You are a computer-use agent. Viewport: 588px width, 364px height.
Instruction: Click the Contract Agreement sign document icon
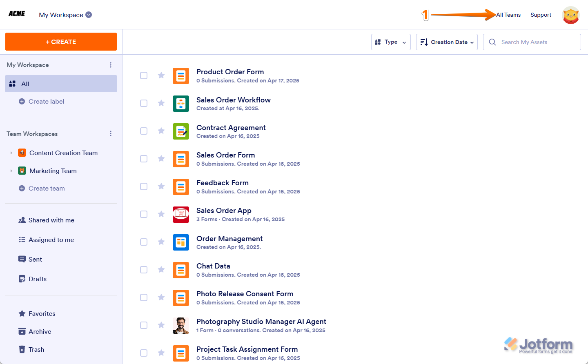coord(180,131)
